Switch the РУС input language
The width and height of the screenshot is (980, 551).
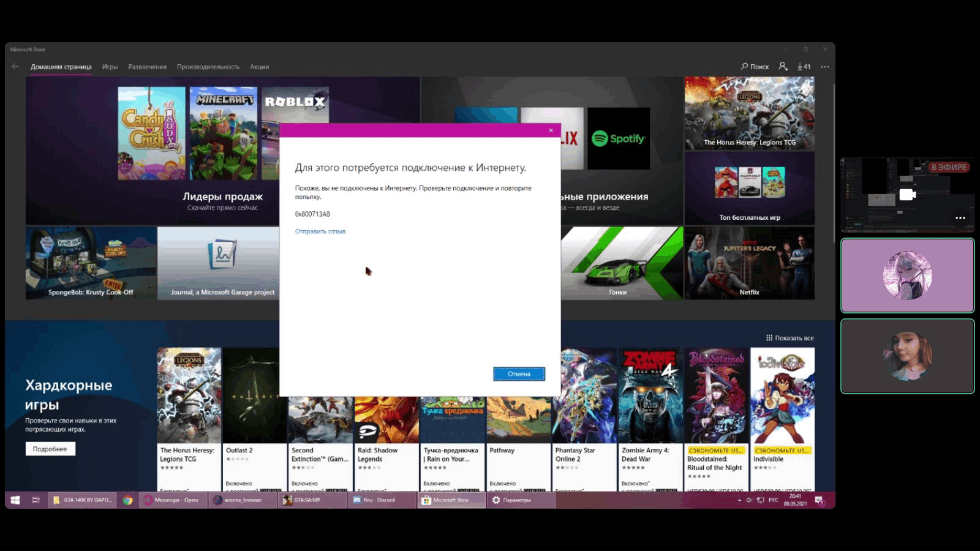tap(774, 500)
